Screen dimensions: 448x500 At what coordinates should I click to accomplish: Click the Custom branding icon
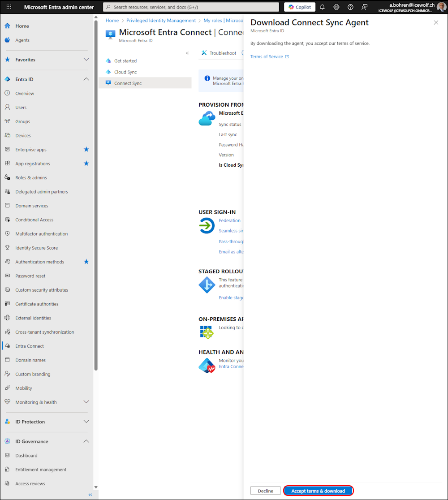(8, 374)
